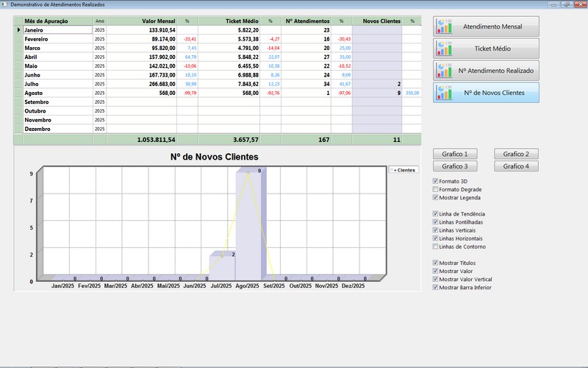Click chart icon on Nº Atendimento Realizado
Image resolution: width=588 pixels, height=368 pixels.
click(x=444, y=71)
